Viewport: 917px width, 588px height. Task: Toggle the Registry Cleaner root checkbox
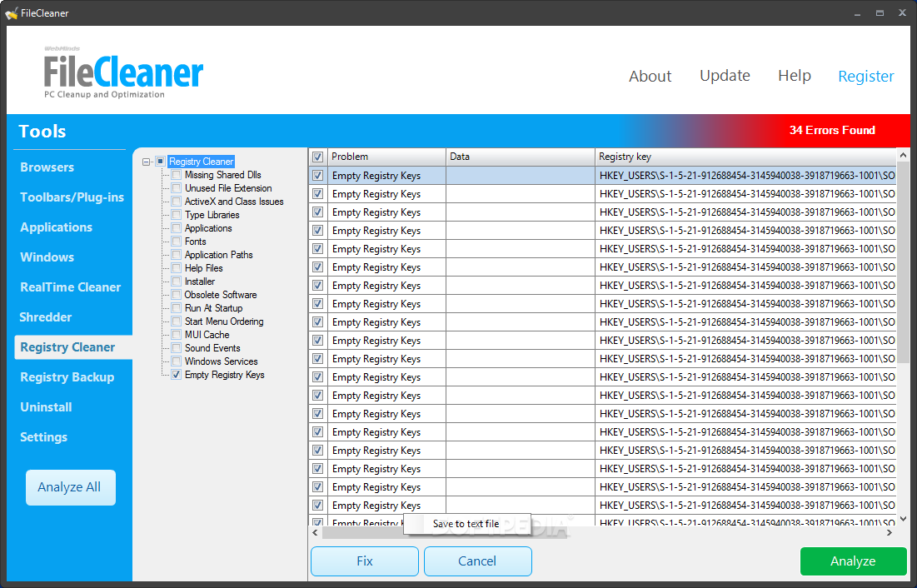160,162
